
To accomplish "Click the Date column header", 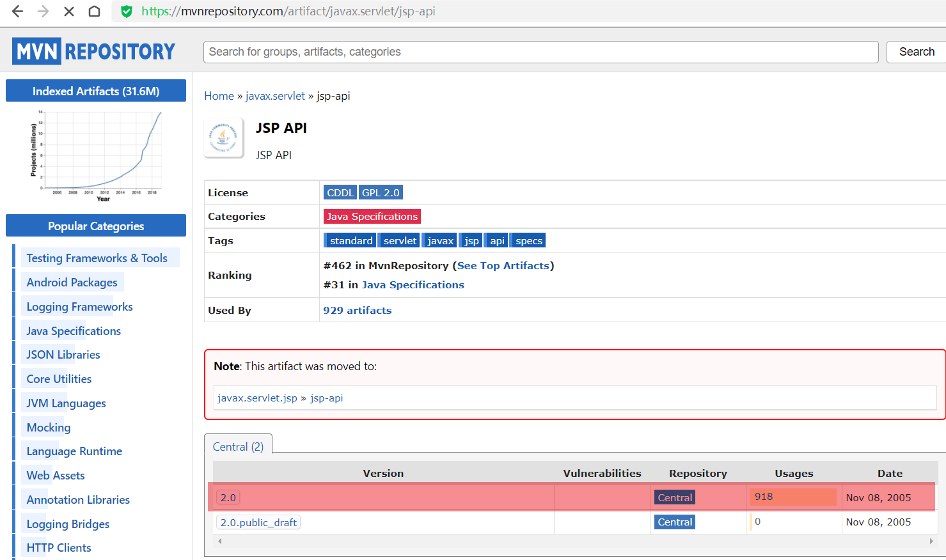I will click(x=890, y=473).
